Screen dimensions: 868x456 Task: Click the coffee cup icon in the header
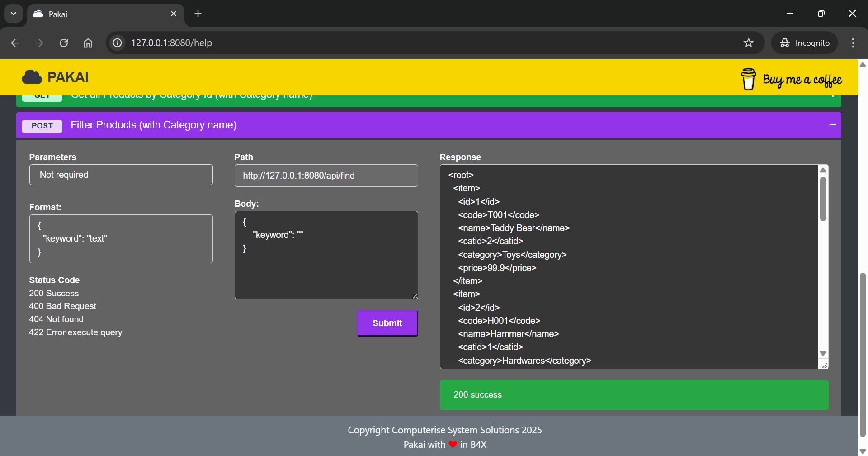coord(748,78)
